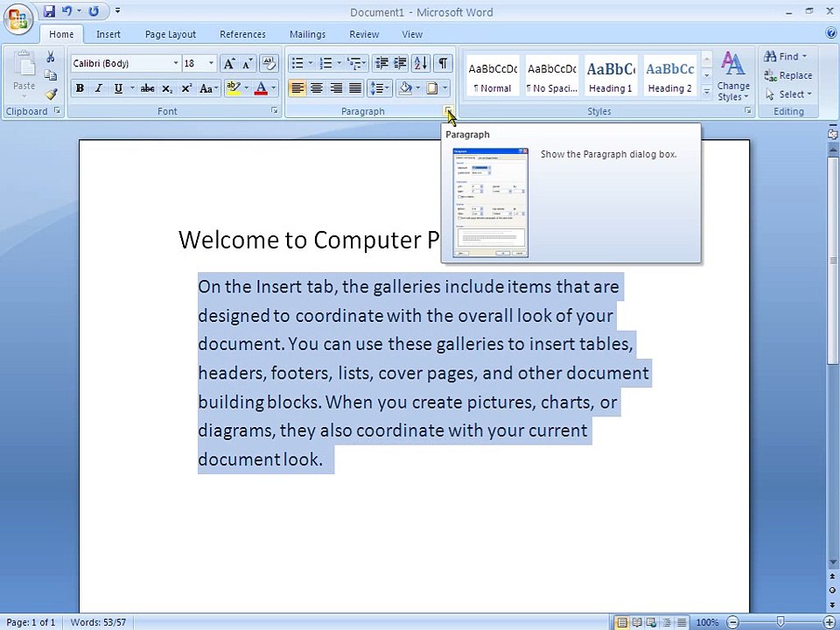840x630 pixels.
Task: Go to the References tab
Action: pyautogui.click(x=242, y=34)
